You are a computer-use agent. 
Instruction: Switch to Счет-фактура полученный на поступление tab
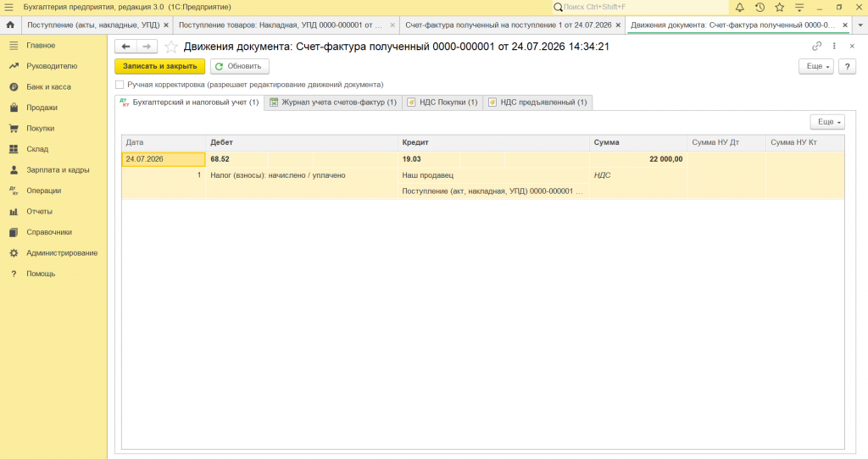pos(509,25)
